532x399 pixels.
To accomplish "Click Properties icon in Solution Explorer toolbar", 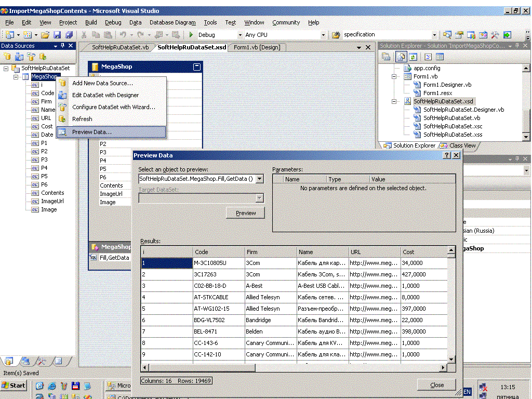I will 386,57.
